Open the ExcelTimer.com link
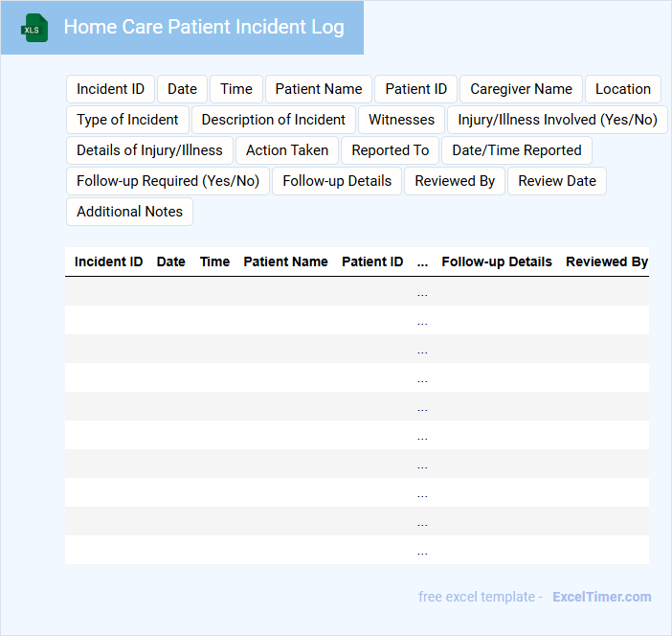Viewport: 672px width, 636px height. click(x=601, y=597)
